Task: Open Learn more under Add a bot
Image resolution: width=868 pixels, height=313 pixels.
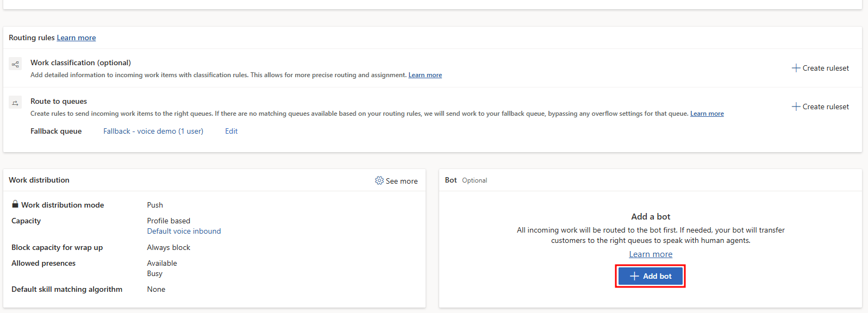Action: pos(651,254)
